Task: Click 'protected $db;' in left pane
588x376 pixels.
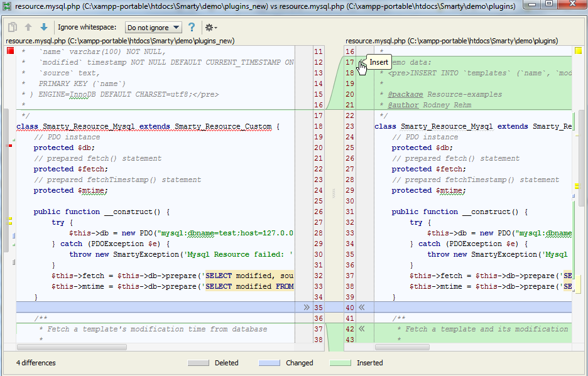Action: click(64, 148)
